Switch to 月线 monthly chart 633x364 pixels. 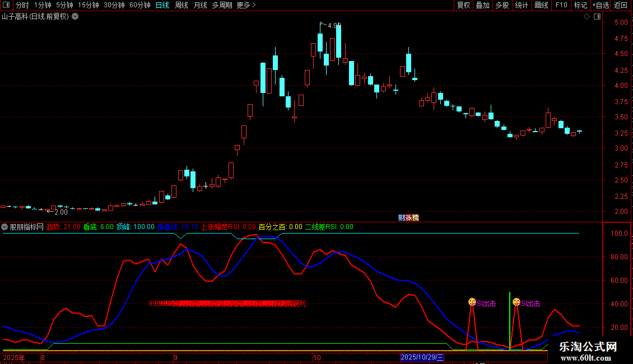(200, 5)
